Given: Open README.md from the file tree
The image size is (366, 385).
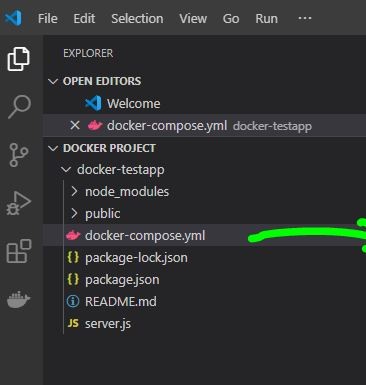Looking at the screenshot, I should point(121,302).
